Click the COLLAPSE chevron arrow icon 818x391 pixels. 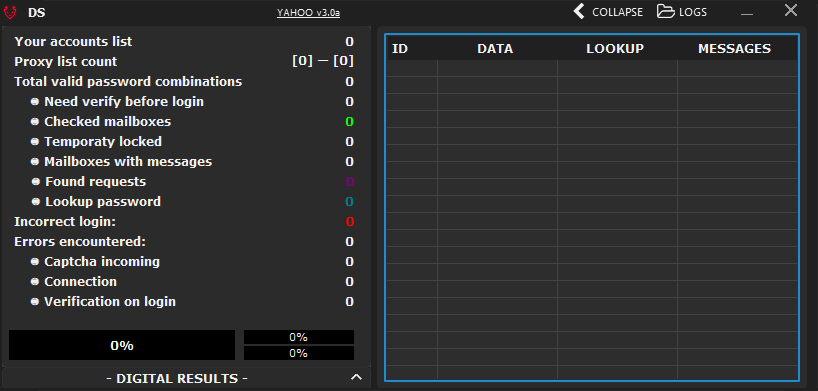(579, 11)
